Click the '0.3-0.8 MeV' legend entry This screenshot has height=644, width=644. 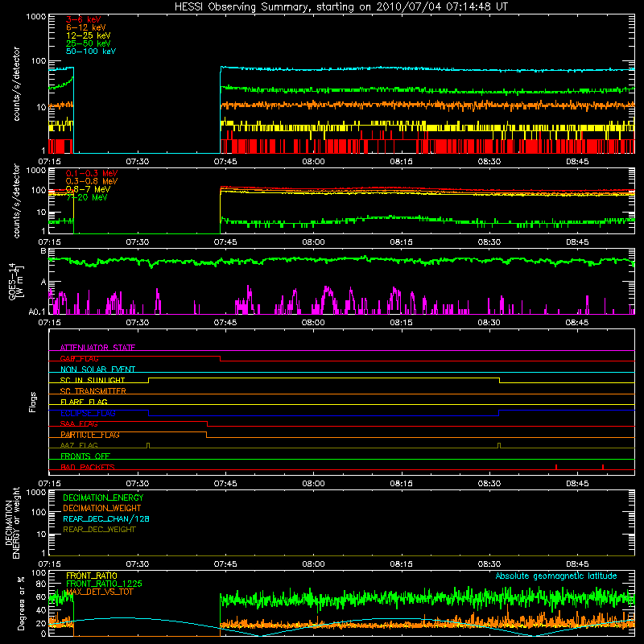92,181
